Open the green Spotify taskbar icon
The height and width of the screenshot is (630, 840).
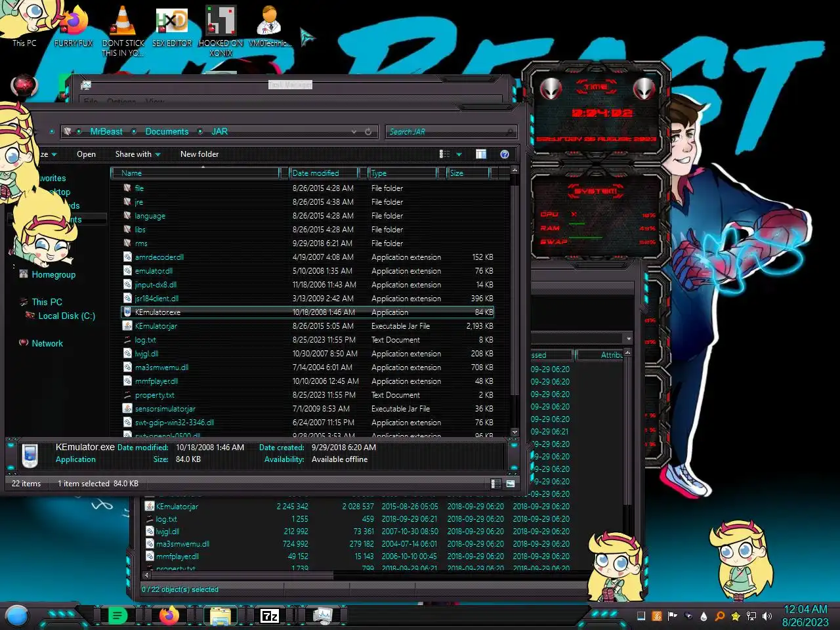click(117, 616)
